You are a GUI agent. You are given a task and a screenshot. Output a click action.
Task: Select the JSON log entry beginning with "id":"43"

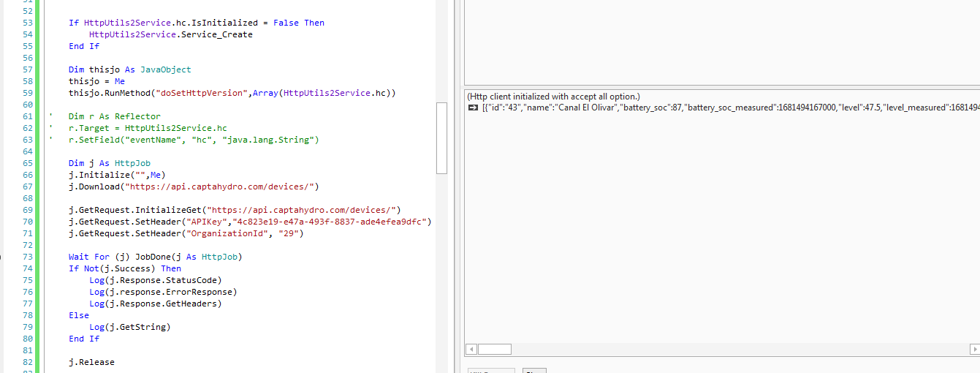pos(730,108)
